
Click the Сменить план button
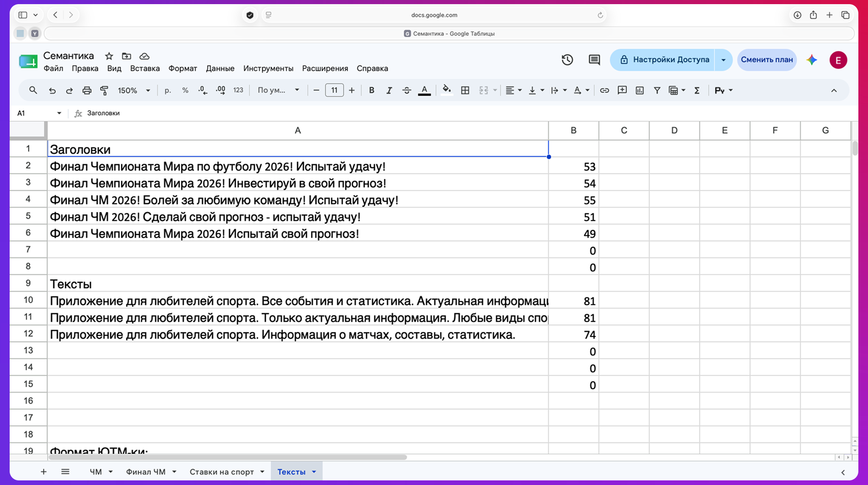pos(767,60)
